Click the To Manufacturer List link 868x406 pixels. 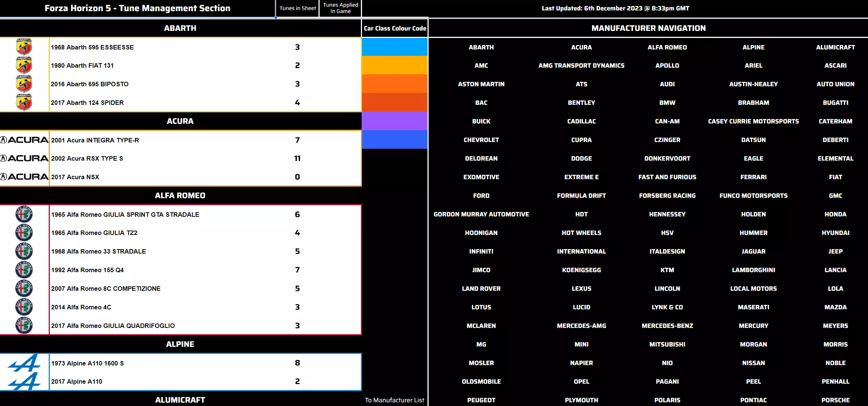point(394,400)
